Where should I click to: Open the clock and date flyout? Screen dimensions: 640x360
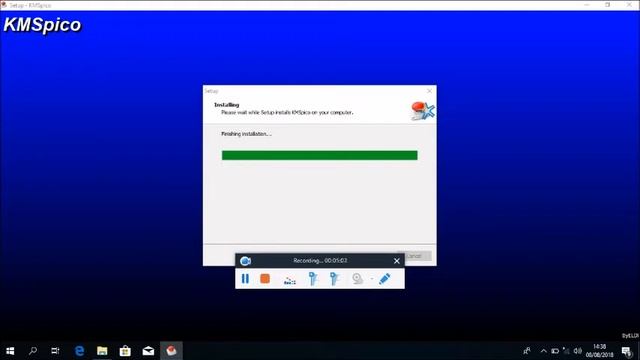point(600,351)
